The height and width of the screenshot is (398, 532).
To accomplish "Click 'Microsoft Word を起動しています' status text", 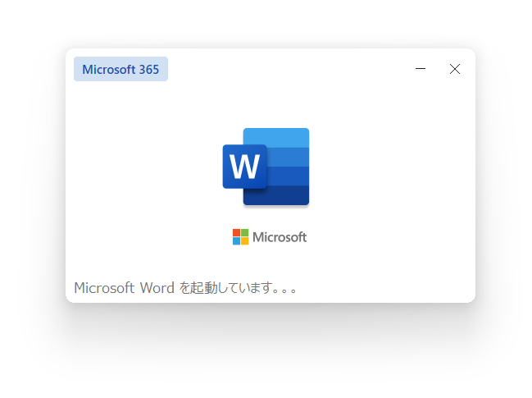I will 185,288.
